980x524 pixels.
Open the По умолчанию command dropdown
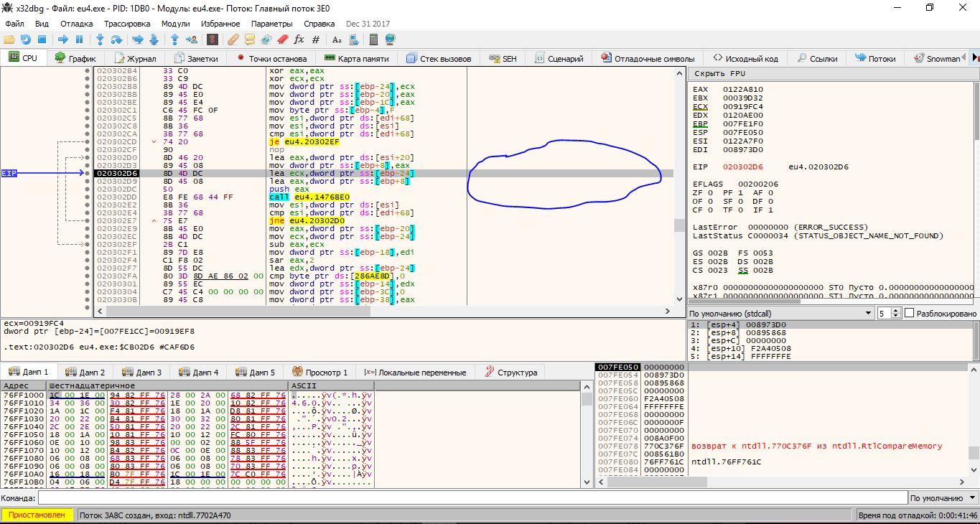[x=943, y=498]
